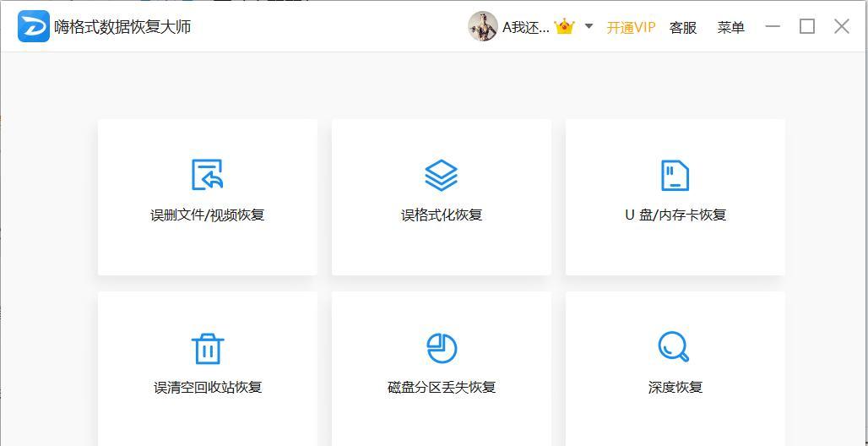Open the 磁盘分区丢失恢复 pie icon
Image resolution: width=868 pixels, height=446 pixels.
click(442, 349)
